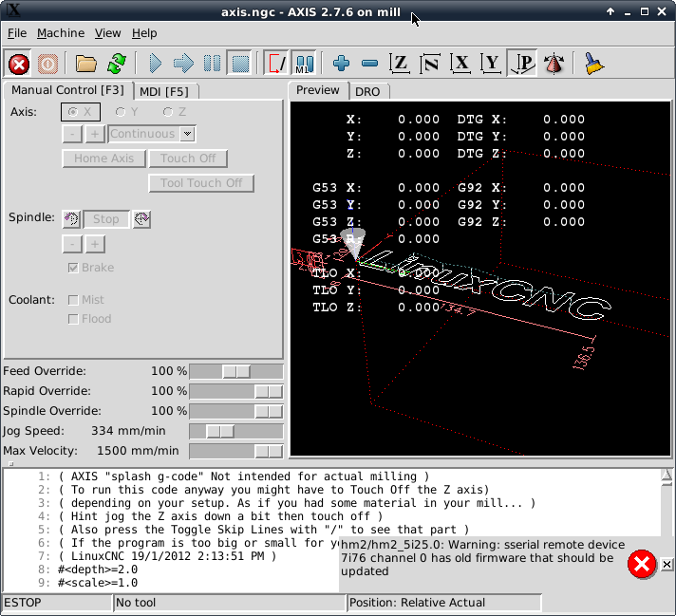Toggle the Emergency Stop button
The width and height of the screenshot is (676, 616).
point(19,65)
